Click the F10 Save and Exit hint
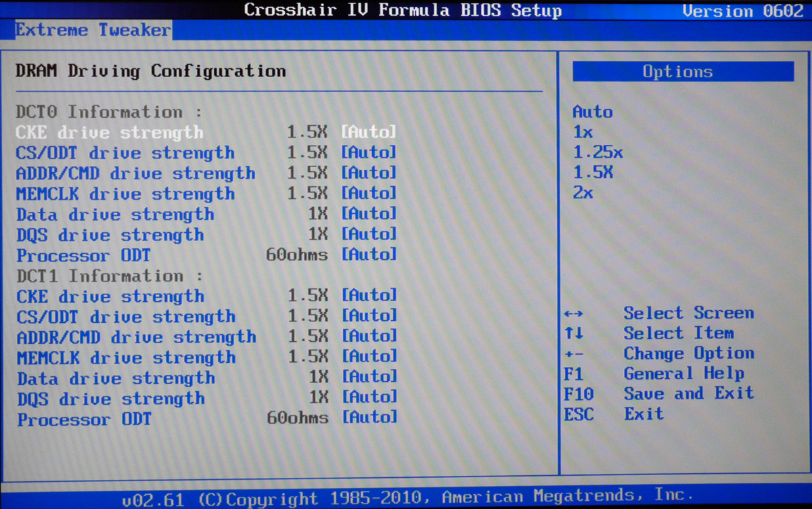The height and width of the screenshot is (509, 812). pos(658,393)
